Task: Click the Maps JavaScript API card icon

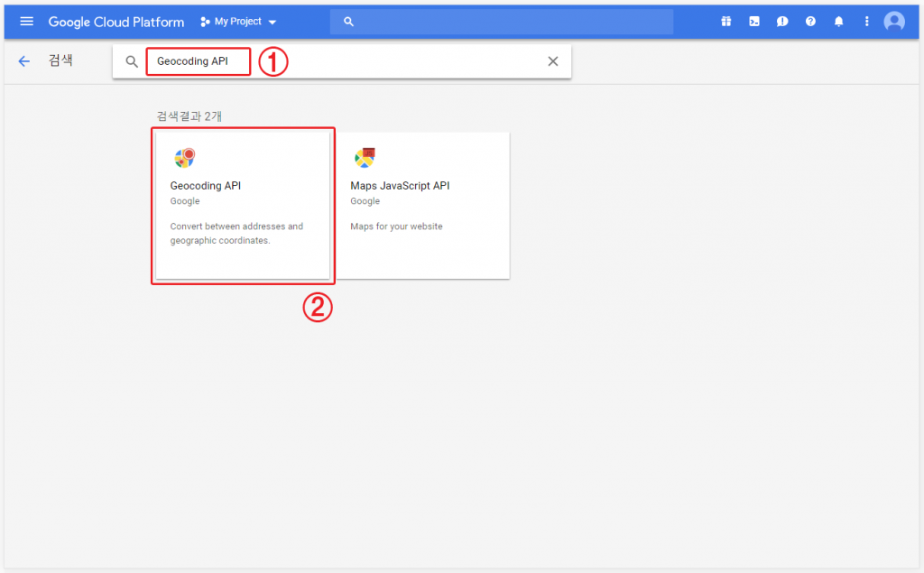Action: point(365,158)
